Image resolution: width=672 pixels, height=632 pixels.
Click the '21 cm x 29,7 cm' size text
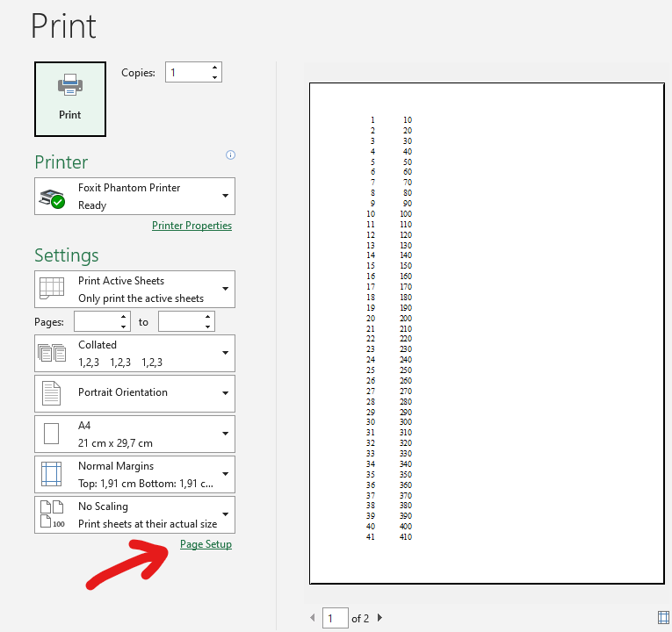pos(115,443)
